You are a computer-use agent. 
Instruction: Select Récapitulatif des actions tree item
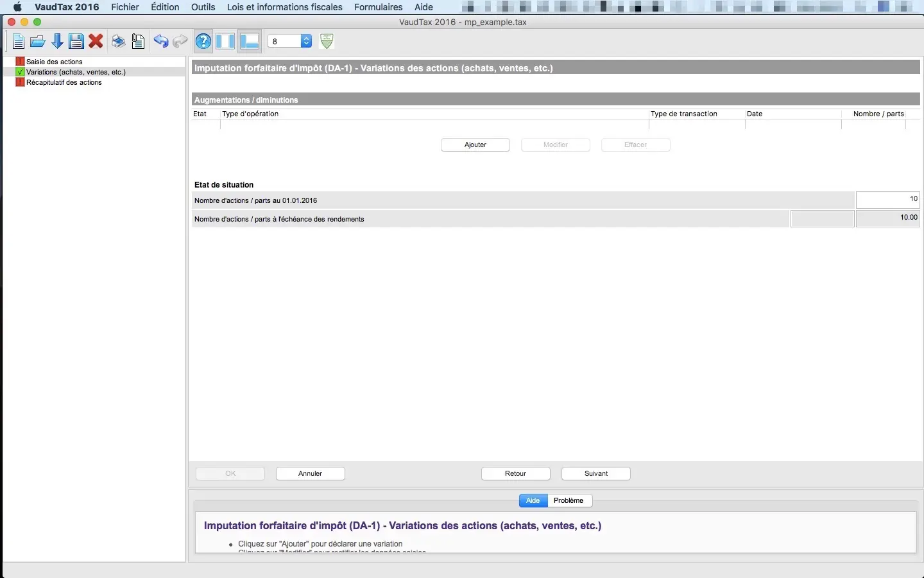64,82
